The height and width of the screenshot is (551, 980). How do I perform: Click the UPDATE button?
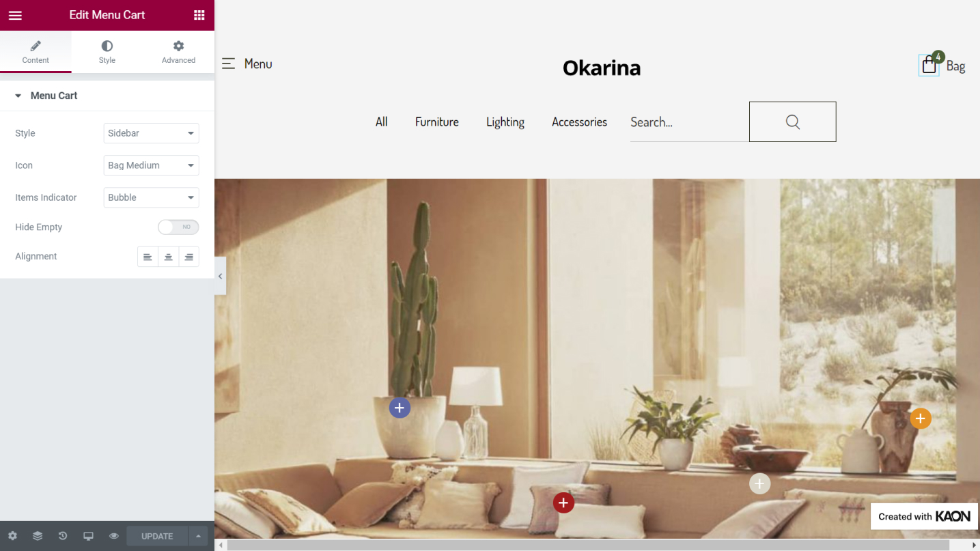157,536
